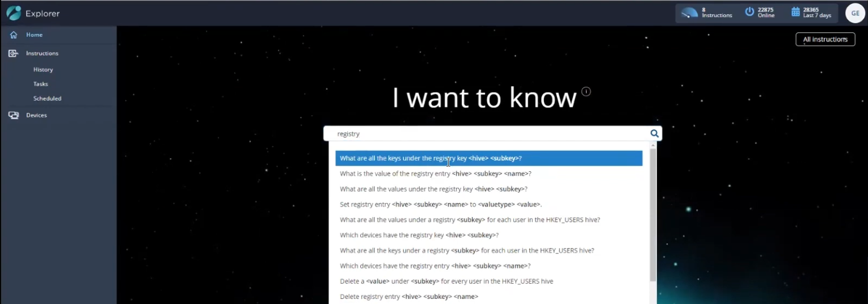
Task: Open Tasks under Instructions
Action: pyautogui.click(x=41, y=84)
